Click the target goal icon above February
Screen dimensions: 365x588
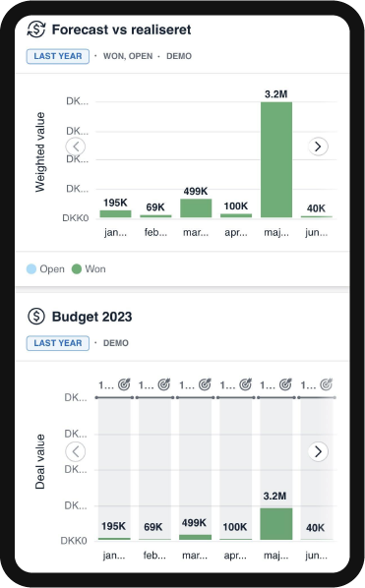[164, 384]
